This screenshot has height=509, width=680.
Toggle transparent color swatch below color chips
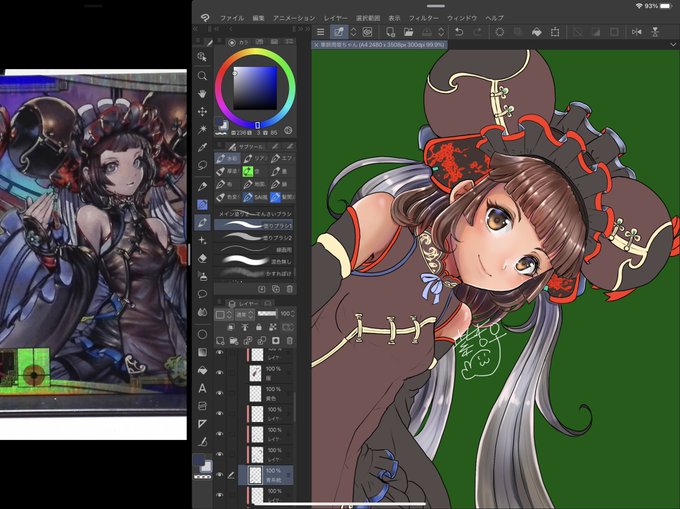coord(203,477)
